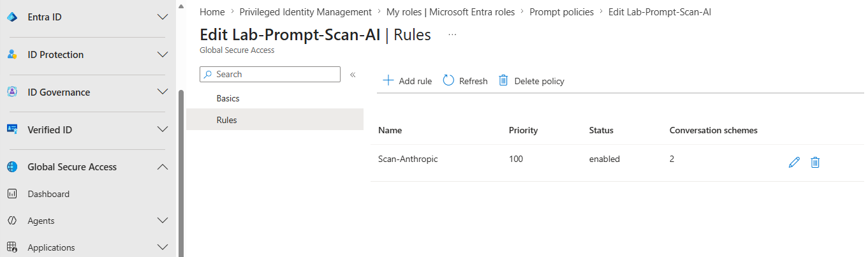Click the ID Protection user icon
Image resolution: width=868 pixels, height=257 pixels.
point(11,55)
